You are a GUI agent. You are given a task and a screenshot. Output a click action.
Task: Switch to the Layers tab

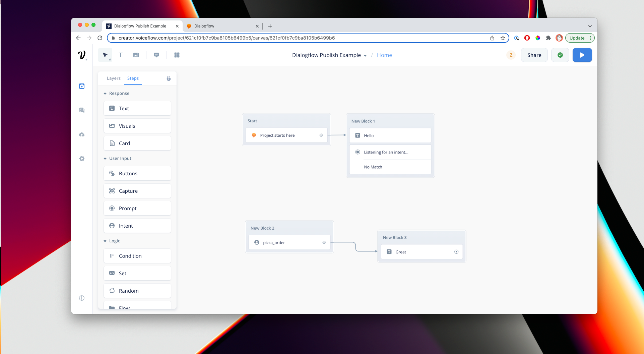pos(114,78)
